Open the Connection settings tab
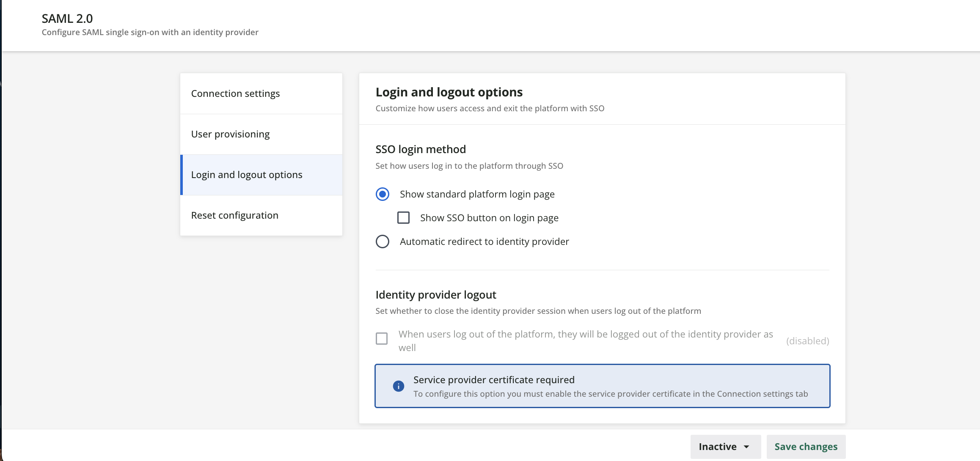Screen dimensions: 980x461 pyautogui.click(x=235, y=93)
